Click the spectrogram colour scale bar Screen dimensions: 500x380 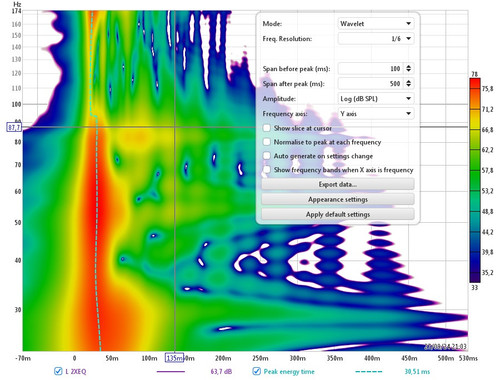475,180
